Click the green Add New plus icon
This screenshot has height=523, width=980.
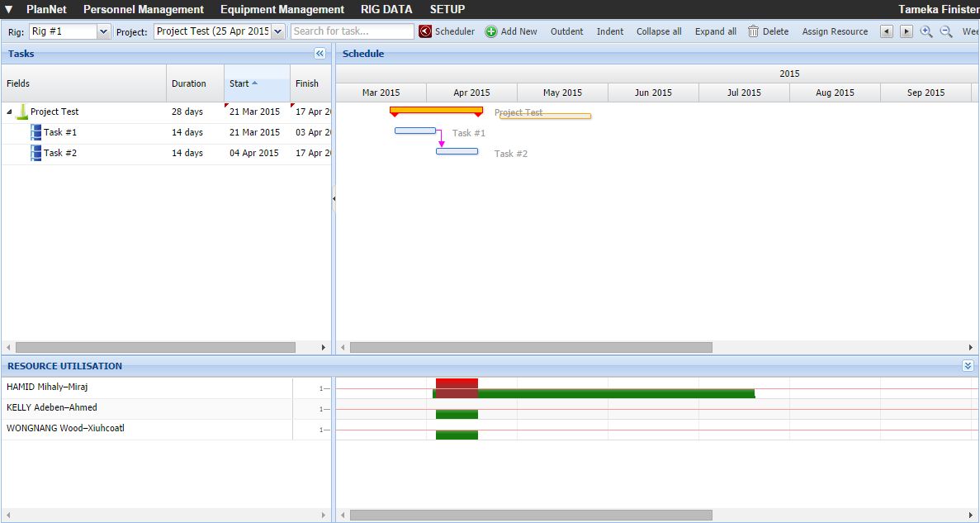pos(491,31)
